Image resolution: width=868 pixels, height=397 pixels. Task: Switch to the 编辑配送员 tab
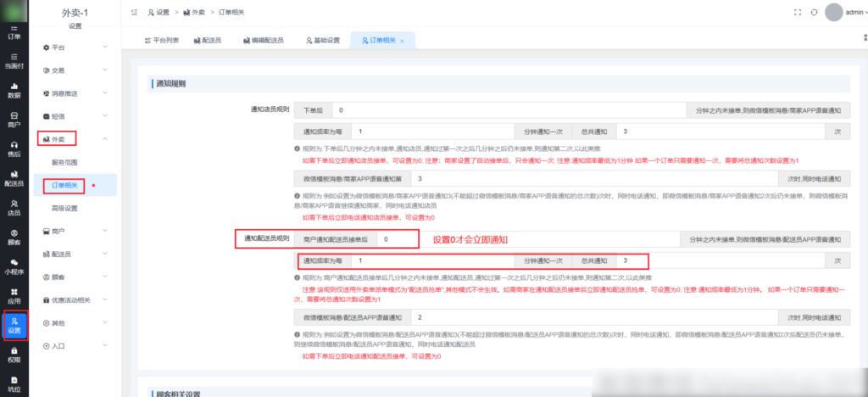click(x=263, y=41)
